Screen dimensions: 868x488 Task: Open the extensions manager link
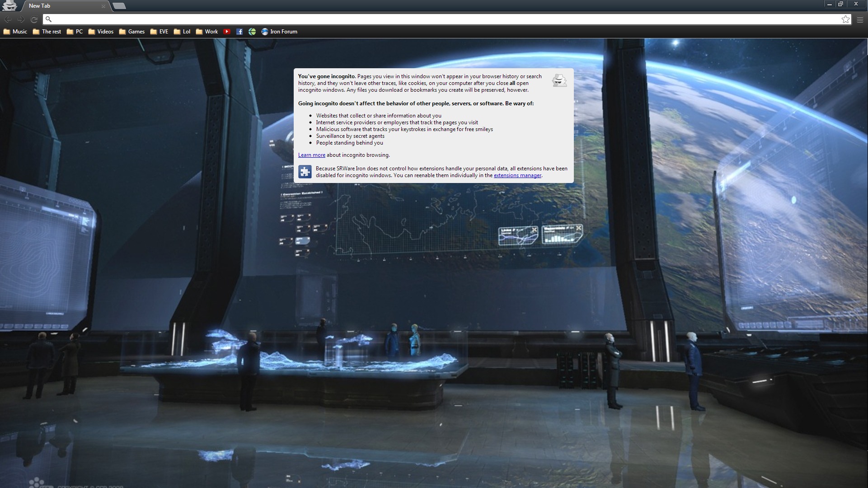pyautogui.click(x=517, y=175)
